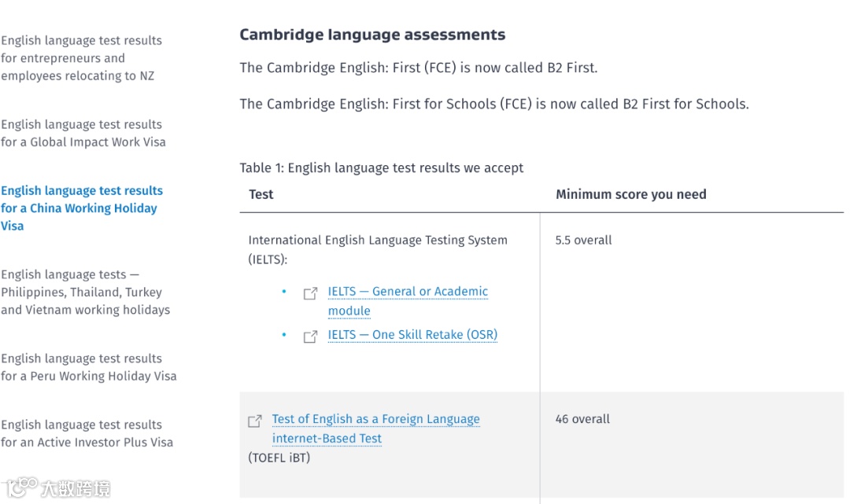Image resolution: width=850 pixels, height=504 pixels.
Task: Go to test results for entrepreneurs relocating to NZ
Action: tap(81, 58)
